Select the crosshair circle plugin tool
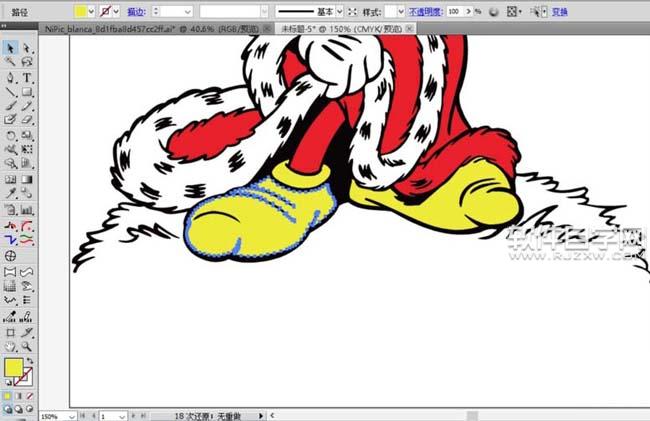This screenshot has height=421, width=650. [x=10, y=256]
